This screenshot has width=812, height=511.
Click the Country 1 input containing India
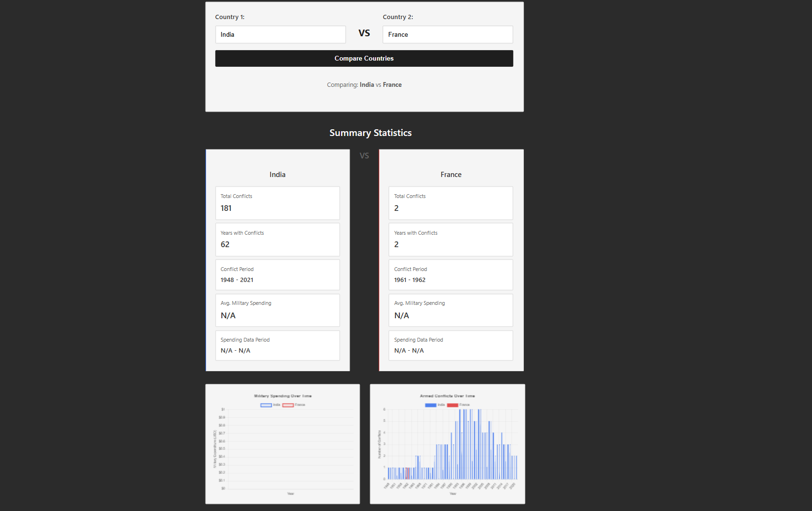pos(280,35)
